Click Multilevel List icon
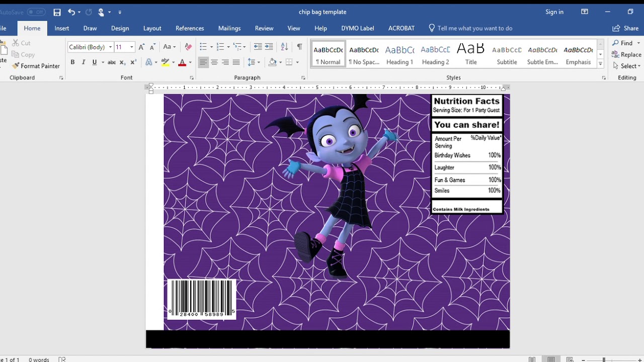The width and height of the screenshot is (644, 362). tap(237, 47)
